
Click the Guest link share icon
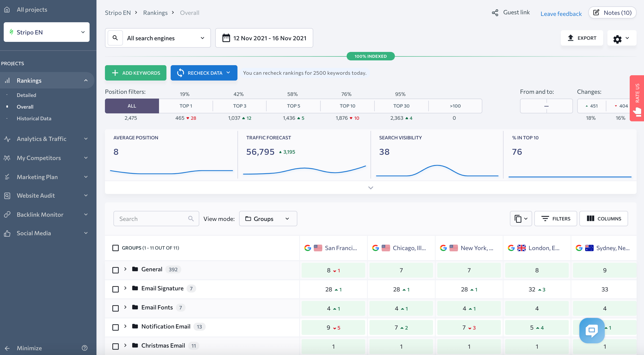pyautogui.click(x=495, y=12)
